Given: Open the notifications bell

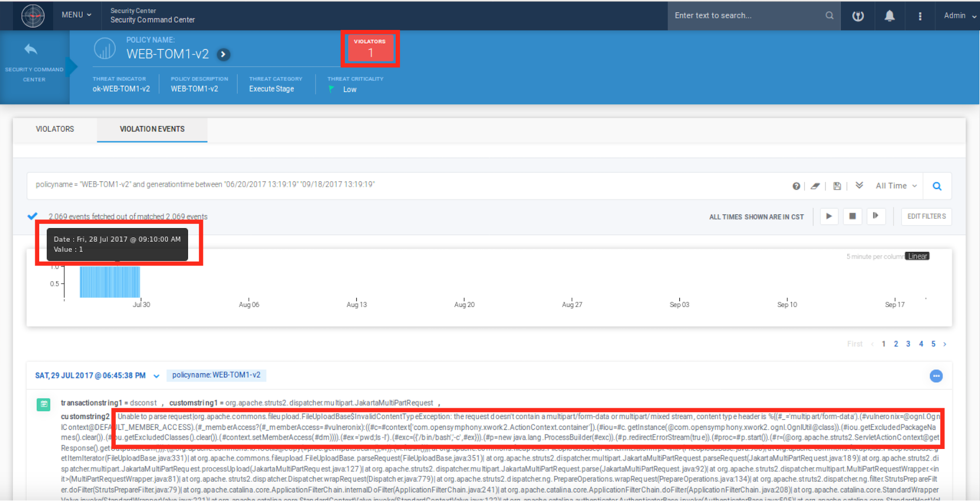Looking at the screenshot, I should (x=889, y=16).
